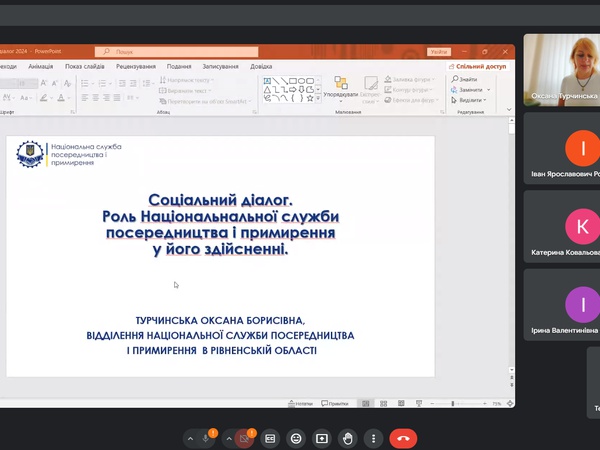
Task: Select the down arrow shape in gallery
Action: [x=302, y=90]
